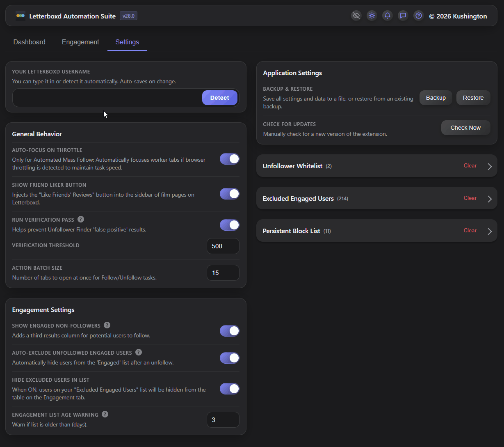The image size is (504, 447).
Task: Turn off Show Friend Liker Button toggle
Action: point(230,194)
